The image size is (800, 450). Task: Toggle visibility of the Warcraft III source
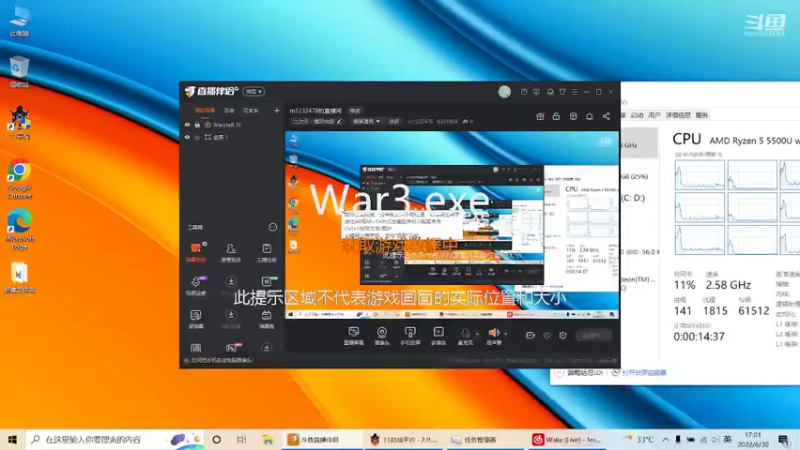tap(187, 124)
